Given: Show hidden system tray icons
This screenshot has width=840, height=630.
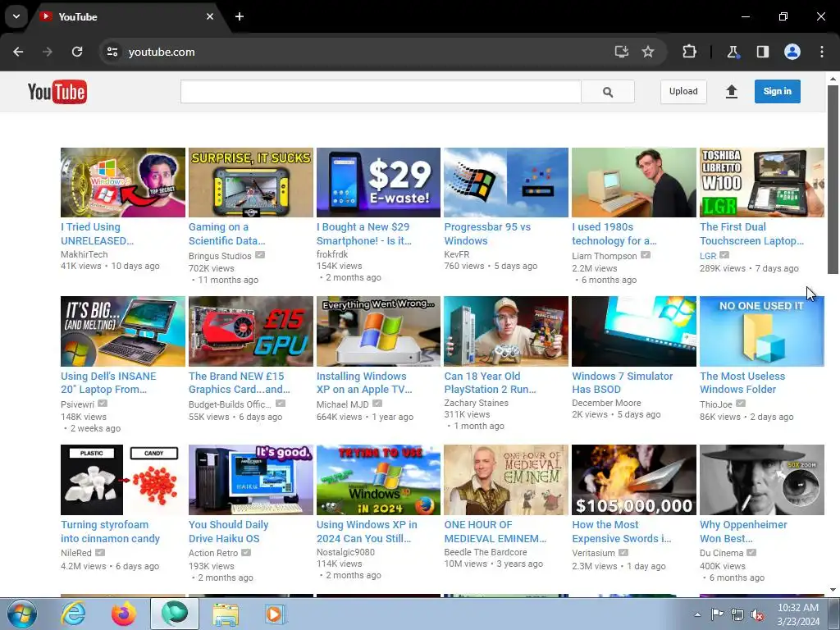Looking at the screenshot, I should [697, 614].
